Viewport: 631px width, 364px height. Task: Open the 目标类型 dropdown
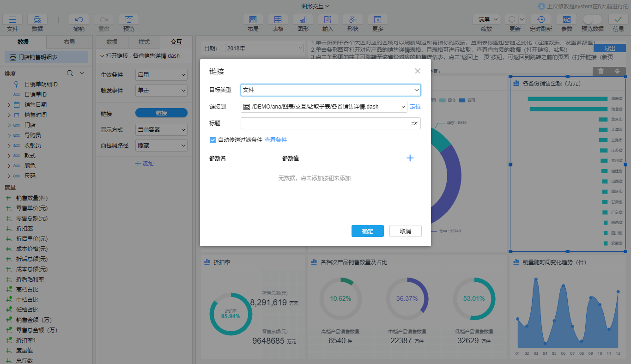(x=330, y=90)
